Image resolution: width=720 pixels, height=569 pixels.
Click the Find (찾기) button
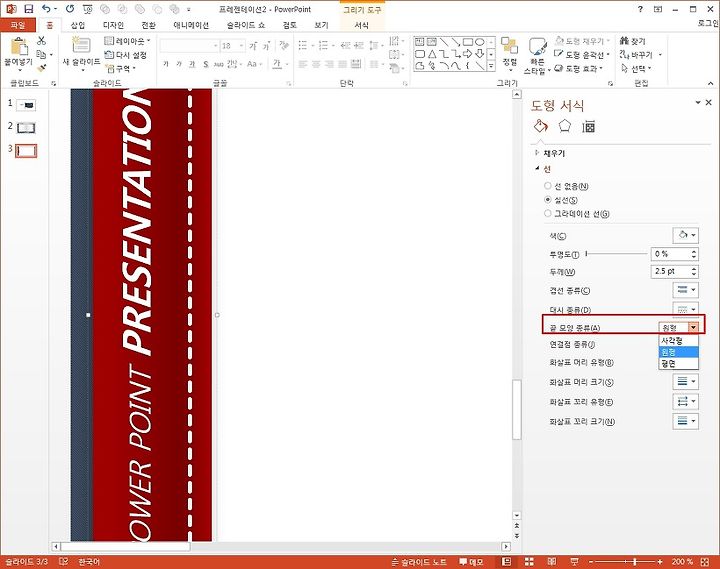pyautogui.click(x=633, y=41)
